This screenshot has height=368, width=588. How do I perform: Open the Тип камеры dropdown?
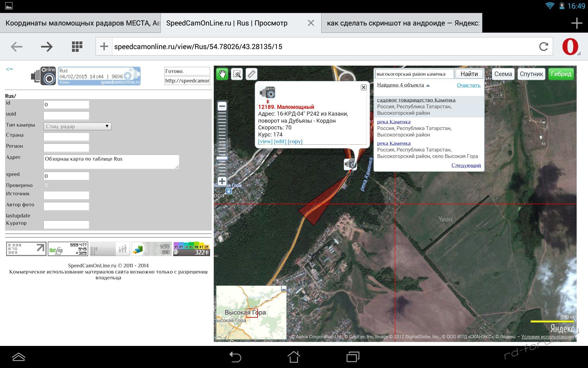77,126
